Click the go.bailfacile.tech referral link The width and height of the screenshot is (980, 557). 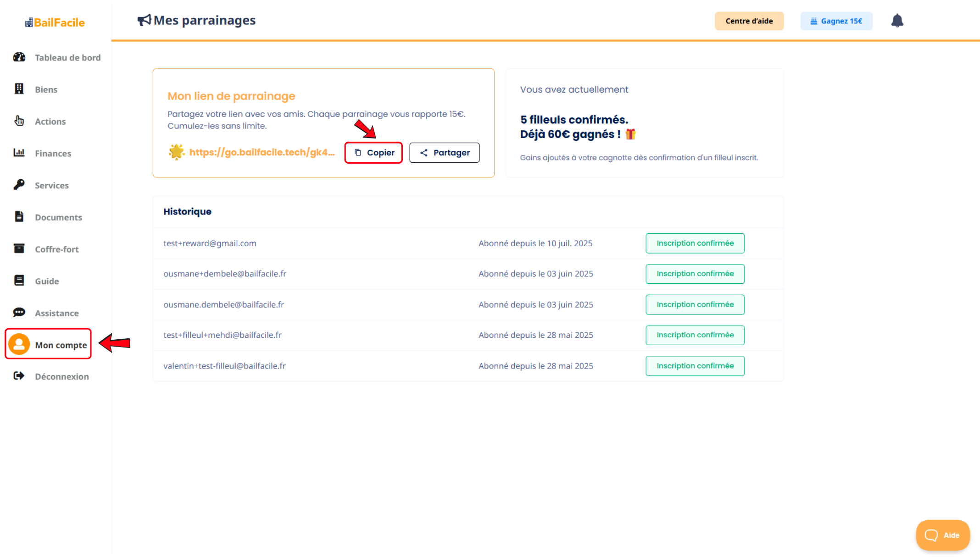pyautogui.click(x=262, y=152)
